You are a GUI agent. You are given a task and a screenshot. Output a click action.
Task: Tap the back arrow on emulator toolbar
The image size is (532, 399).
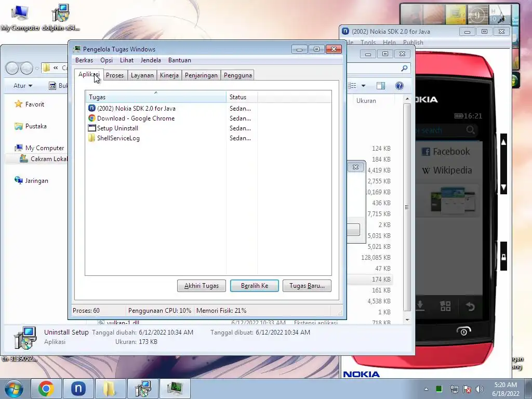[x=470, y=307]
